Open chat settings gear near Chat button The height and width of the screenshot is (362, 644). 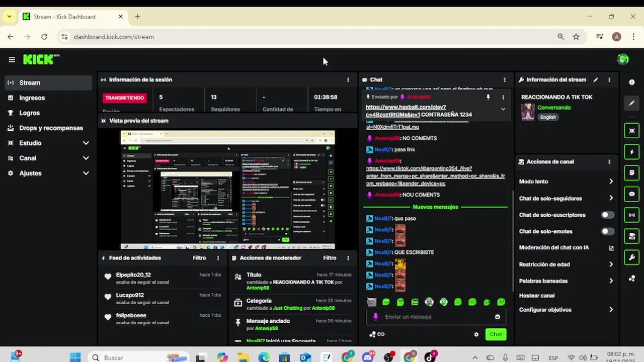pos(476,334)
